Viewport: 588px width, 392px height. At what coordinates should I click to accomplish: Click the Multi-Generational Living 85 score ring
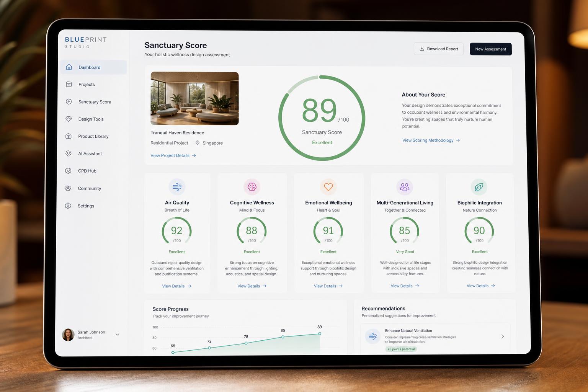pos(405,231)
